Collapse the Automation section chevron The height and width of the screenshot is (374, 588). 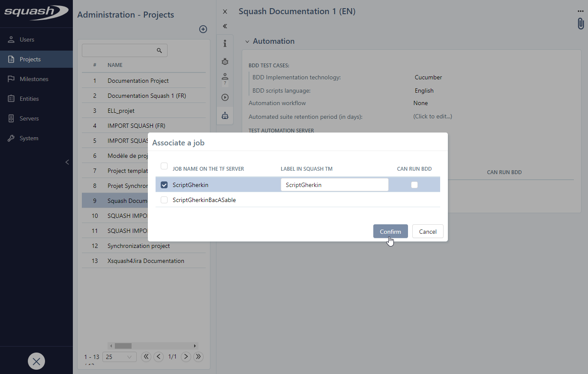point(247,42)
